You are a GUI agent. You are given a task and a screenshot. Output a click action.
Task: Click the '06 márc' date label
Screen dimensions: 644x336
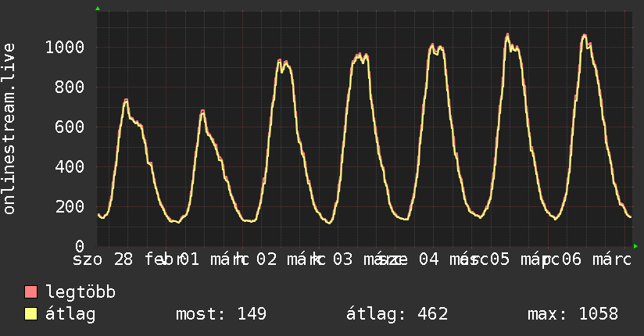pos(596,259)
